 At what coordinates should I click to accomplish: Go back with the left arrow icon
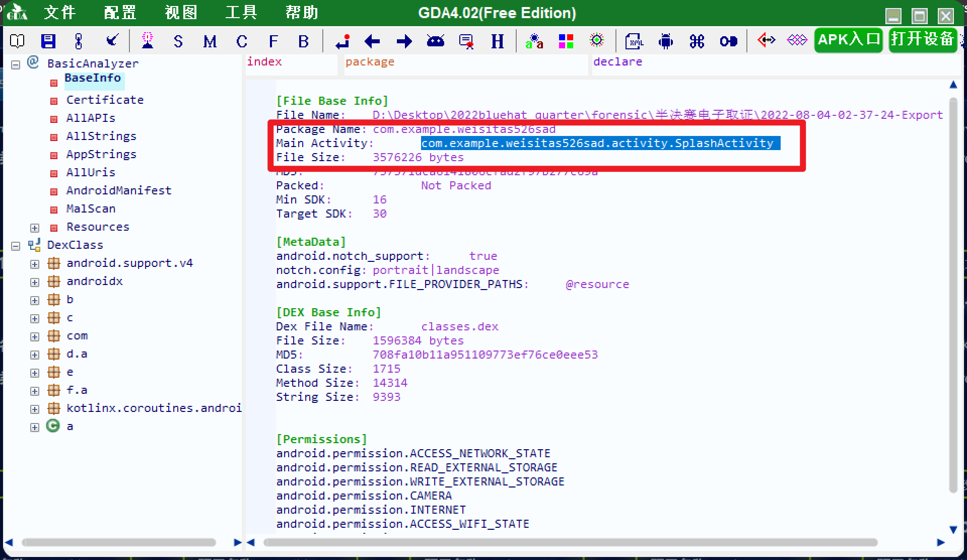click(x=372, y=41)
